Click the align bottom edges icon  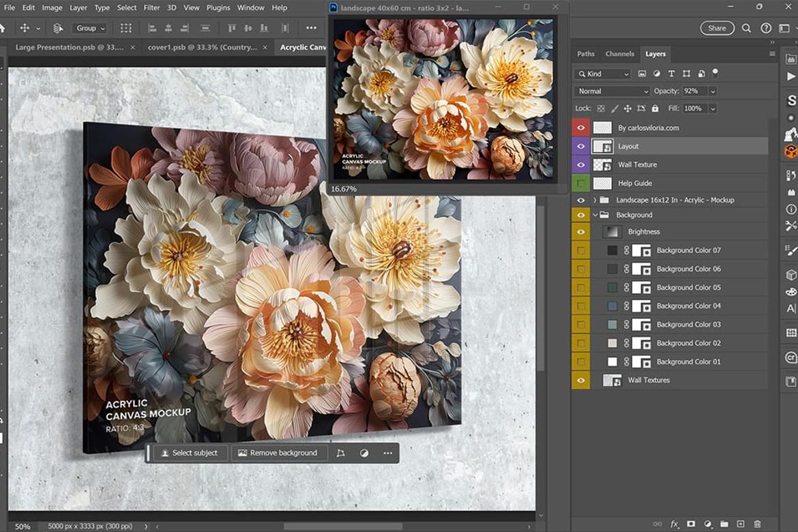point(264,28)
